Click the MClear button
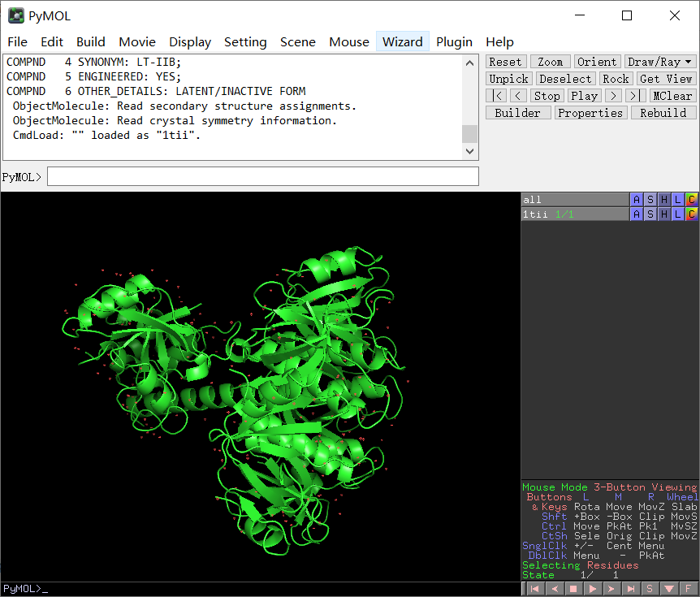The image size is (700, 597). (672, 96)
